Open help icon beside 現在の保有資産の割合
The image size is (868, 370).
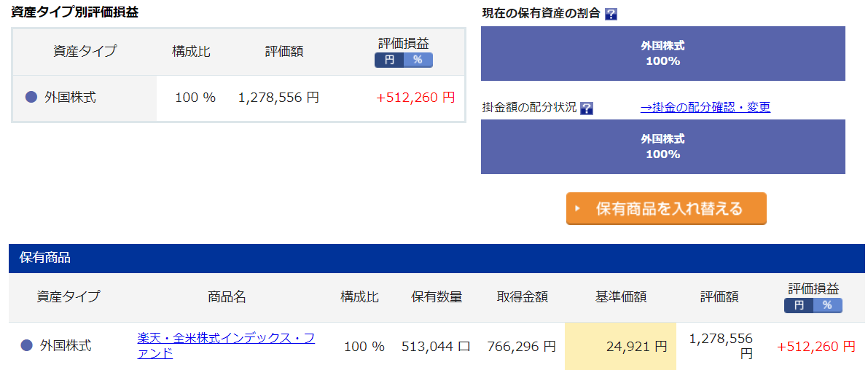[611, 15]
